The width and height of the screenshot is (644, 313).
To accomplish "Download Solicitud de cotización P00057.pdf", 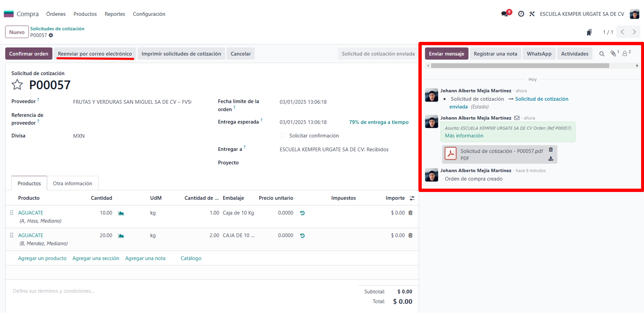I will [x=551, y=158].
